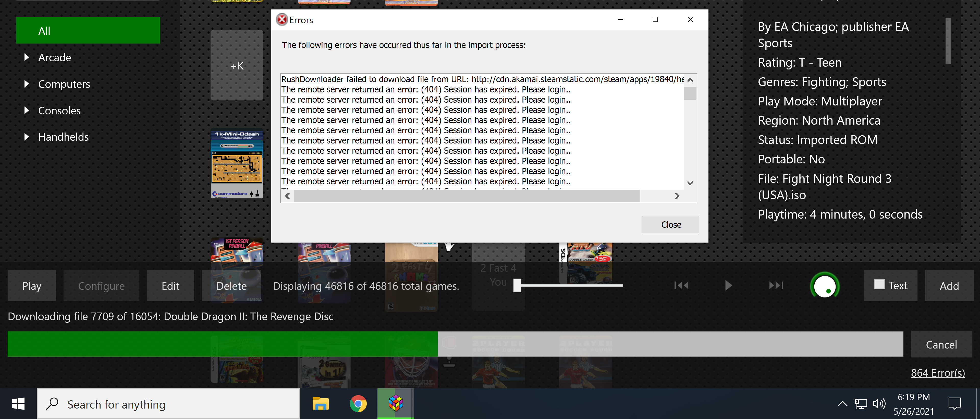Delete the selected game
This screenshot has width=980, height=419.
click(231, 285)
